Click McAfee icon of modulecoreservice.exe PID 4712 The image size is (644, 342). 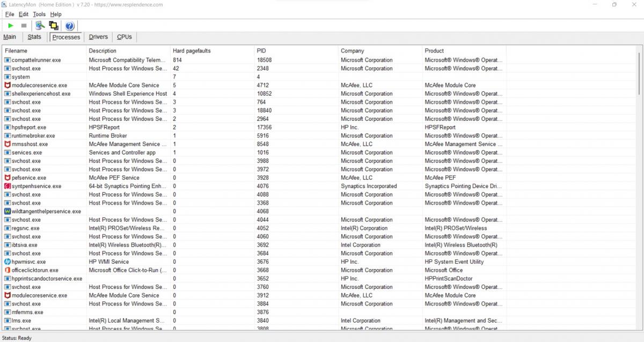(x=8, y=85)
